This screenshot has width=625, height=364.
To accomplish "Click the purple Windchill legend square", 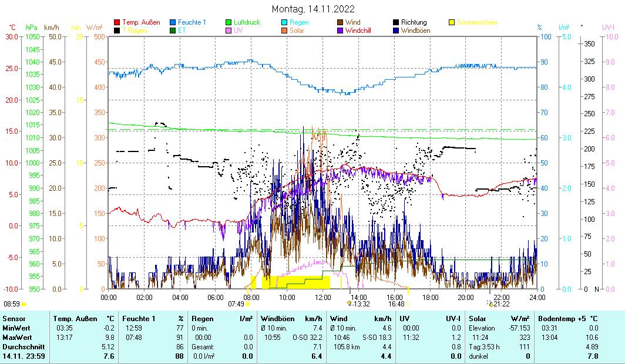I will coord(341,30).
